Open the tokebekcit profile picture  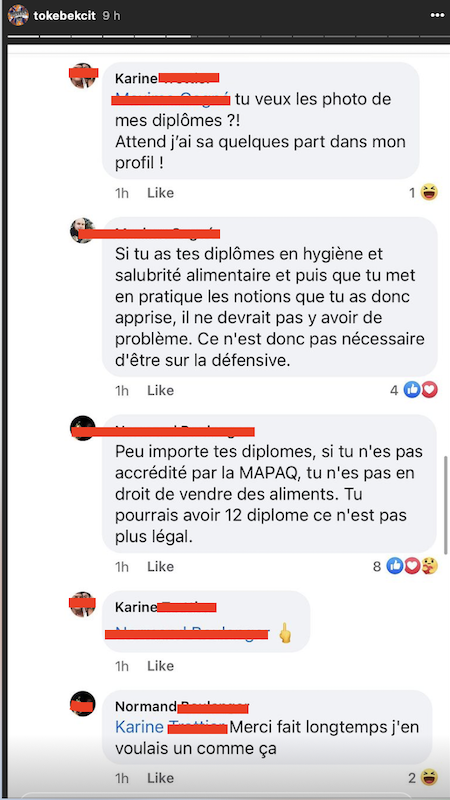[x=18, y=15]
